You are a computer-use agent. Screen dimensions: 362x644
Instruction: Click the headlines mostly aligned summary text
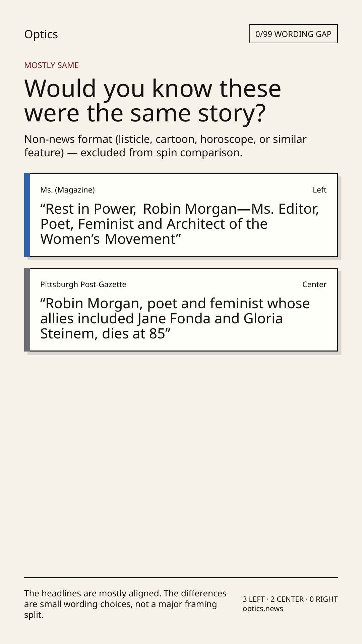(x=125, y=604)
